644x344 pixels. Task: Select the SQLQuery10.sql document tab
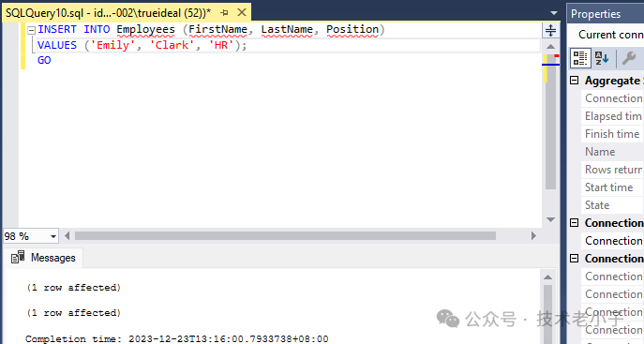point(108,13)
